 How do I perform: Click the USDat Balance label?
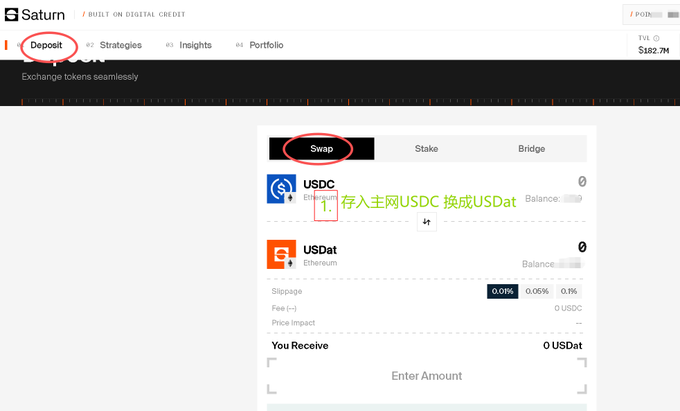tap(538, 264)
